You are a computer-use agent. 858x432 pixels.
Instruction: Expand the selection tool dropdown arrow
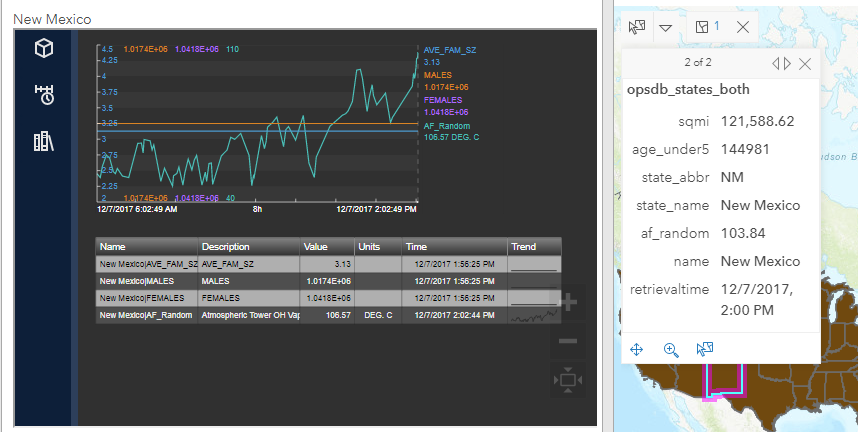[x=665, y=28]
